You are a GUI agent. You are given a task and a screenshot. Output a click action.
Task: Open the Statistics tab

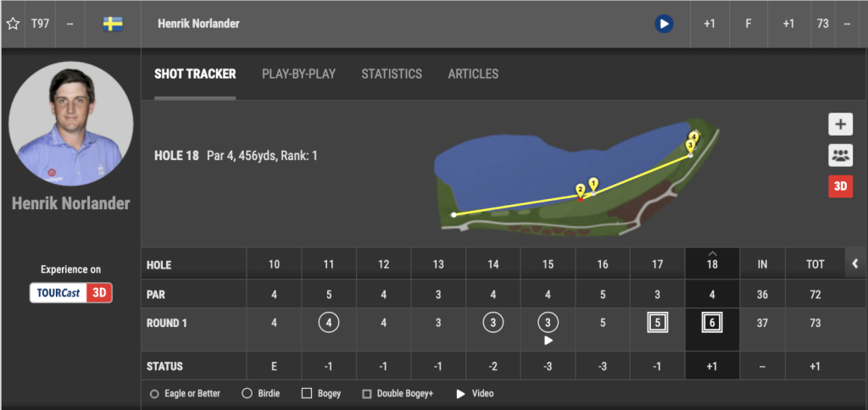point(392,74)
